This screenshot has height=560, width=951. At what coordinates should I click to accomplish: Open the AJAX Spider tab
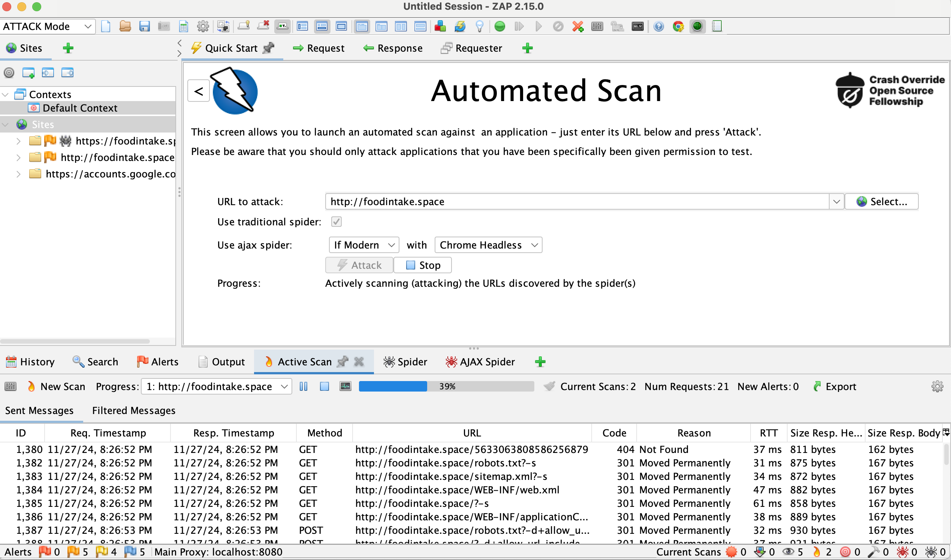[480, 362]
